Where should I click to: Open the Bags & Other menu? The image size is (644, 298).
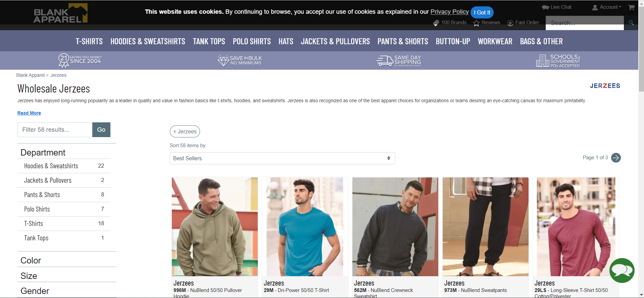point(541,41)
